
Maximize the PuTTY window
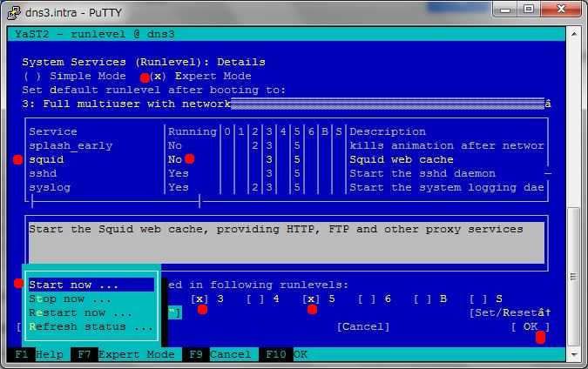[529, 10]
